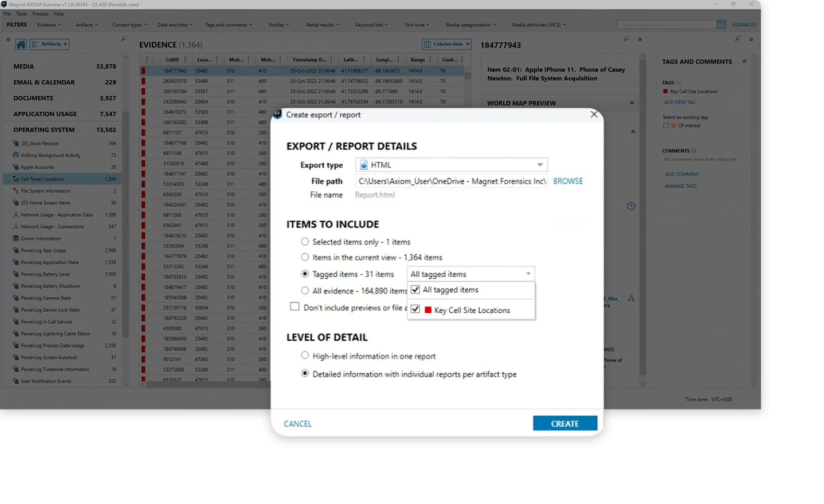This screenshot has height=504, width=824.
Task: Open the Date and time filter
Action: coord(175,25)
